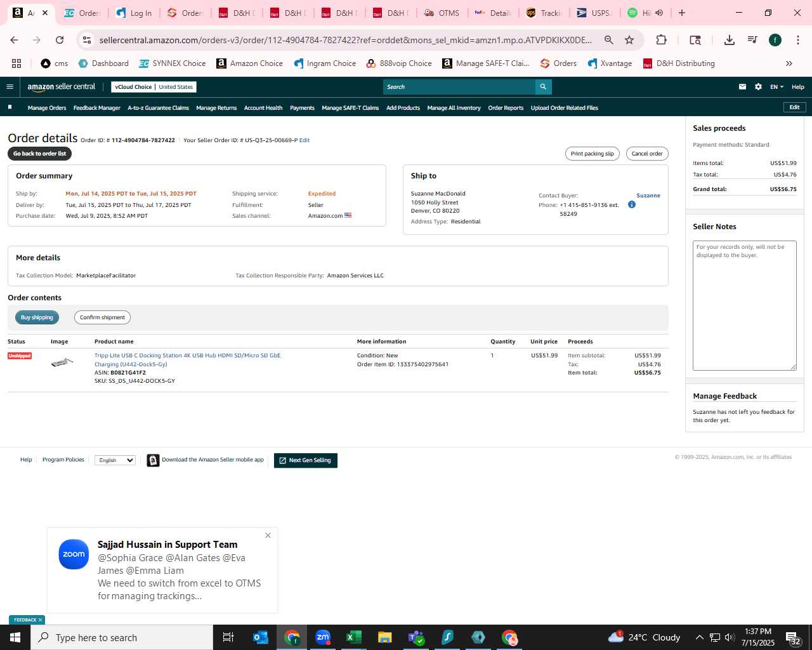812x650 pixels.
Task: Switch to the USPS browser tab
Action: click(x=596, y=13)
